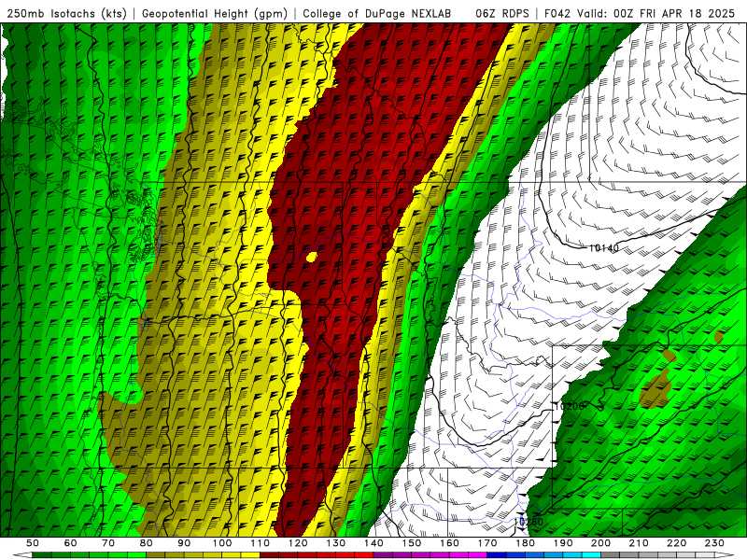Viewport: 747px width, 560px height.
Task: Click the 150 value on the color scale
Action: (x=412, y=543)
